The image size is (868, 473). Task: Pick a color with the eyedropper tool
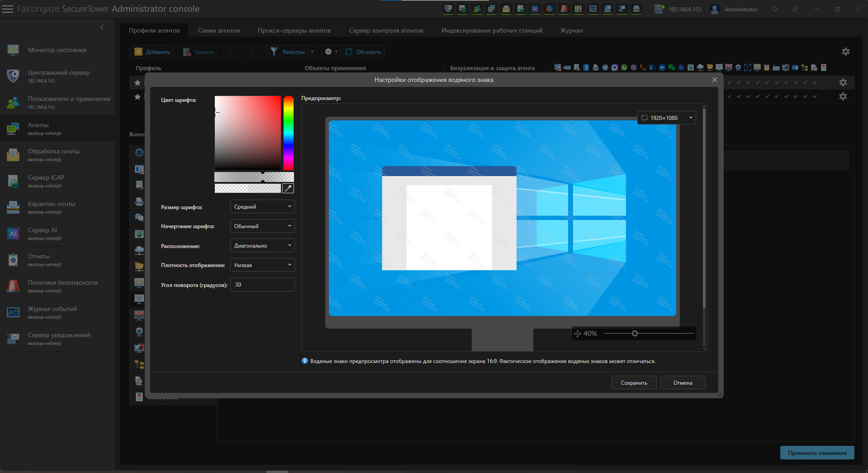(288, 188)
